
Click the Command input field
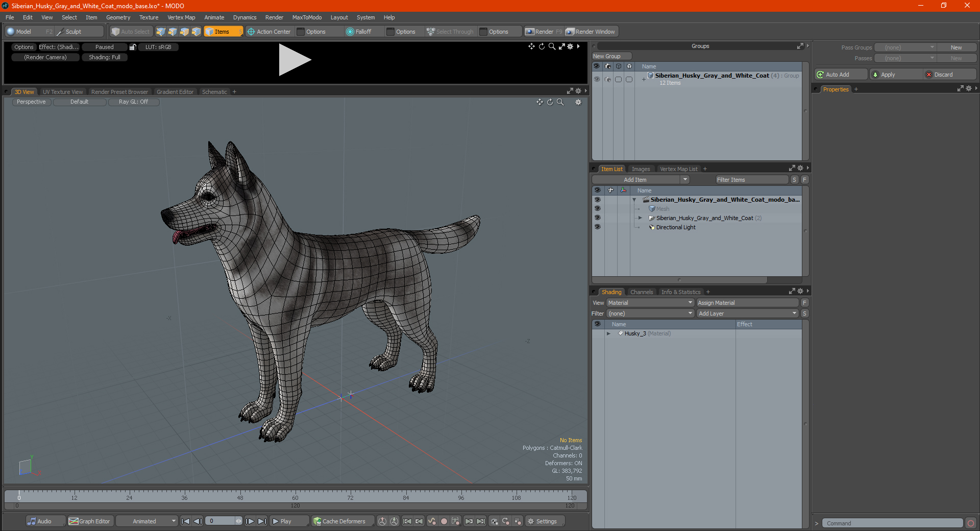[x=892, y=523]
